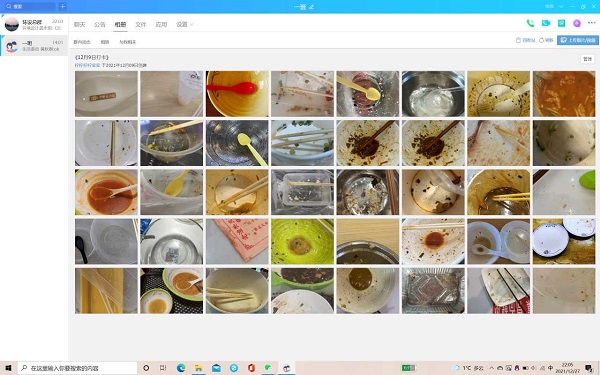Open the red spoon bowl photo thumbnail

tap(237, 94)
